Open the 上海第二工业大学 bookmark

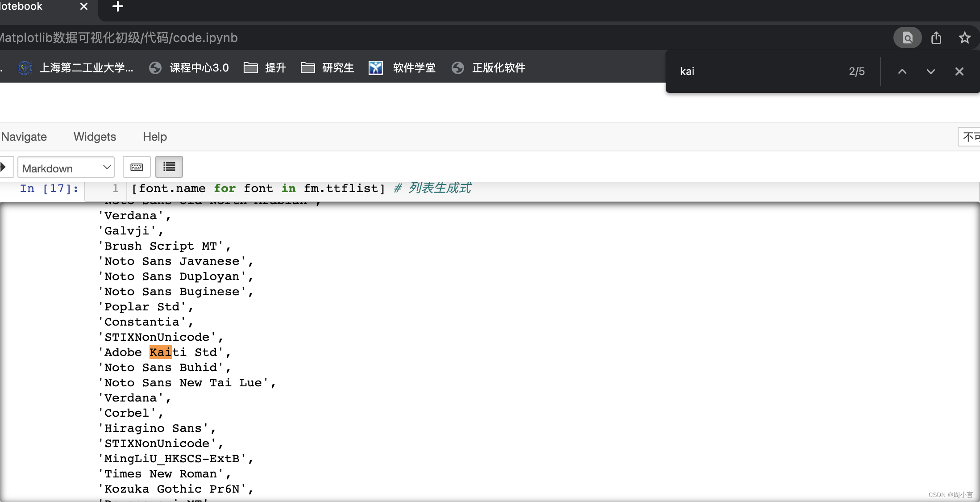tap(75, 68)
